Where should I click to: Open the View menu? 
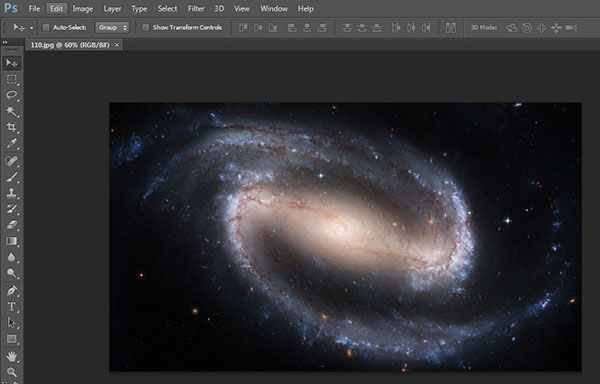(242, 8)
